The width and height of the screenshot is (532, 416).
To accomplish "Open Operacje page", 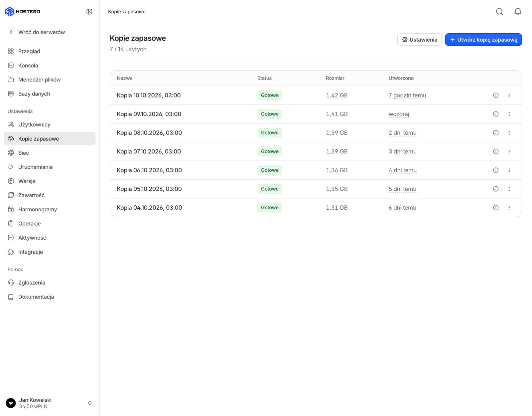I will 50,224.
